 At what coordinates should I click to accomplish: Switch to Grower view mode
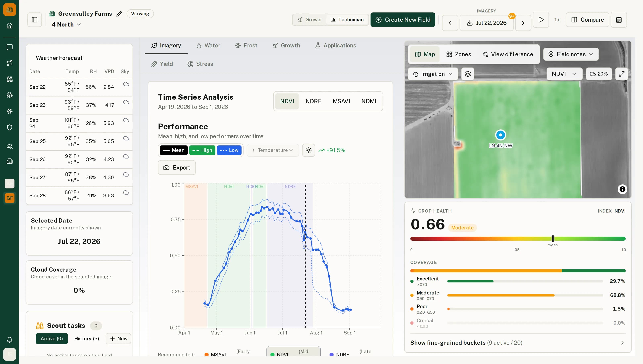pos(310,20)
